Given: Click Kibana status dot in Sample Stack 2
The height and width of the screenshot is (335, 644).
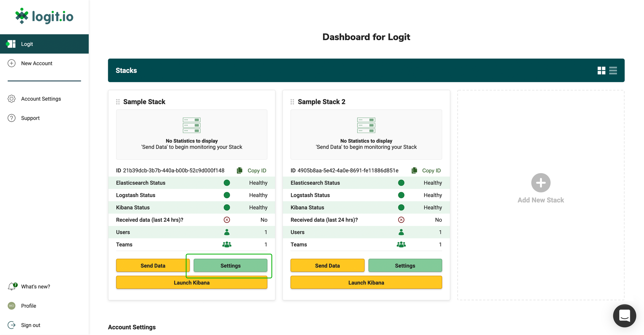Looking at the screenshot, I should (x=401, y=207).
